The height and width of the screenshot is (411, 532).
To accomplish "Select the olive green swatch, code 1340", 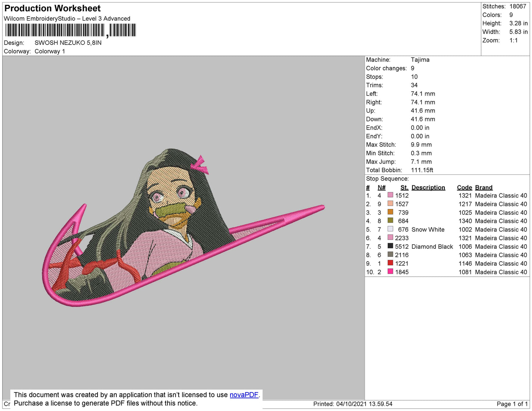I will click(x=390, y=220).
